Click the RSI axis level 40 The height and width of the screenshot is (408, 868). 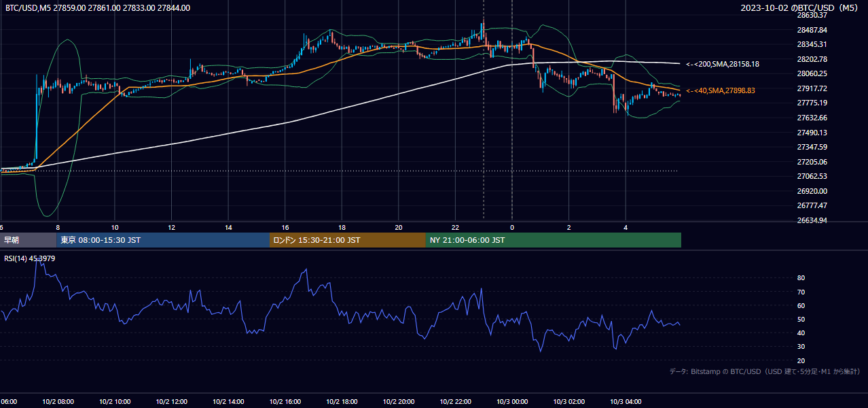pyautogui.click(x=801, y=333)
